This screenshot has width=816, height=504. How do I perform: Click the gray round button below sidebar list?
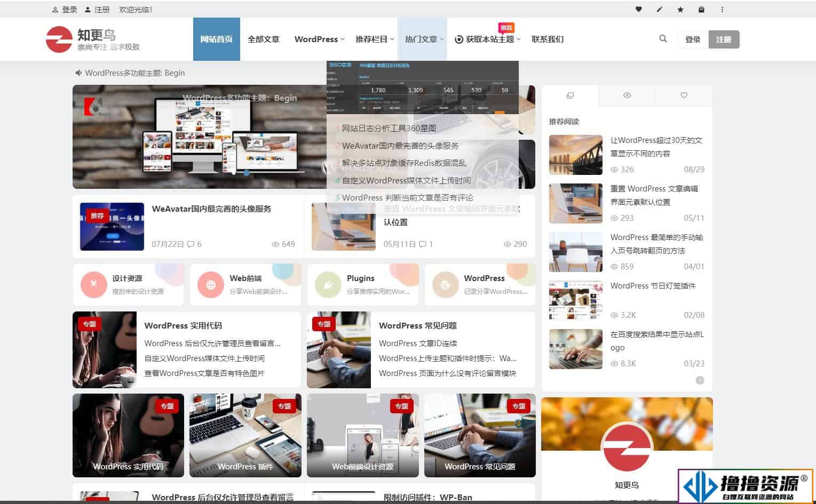700,380
